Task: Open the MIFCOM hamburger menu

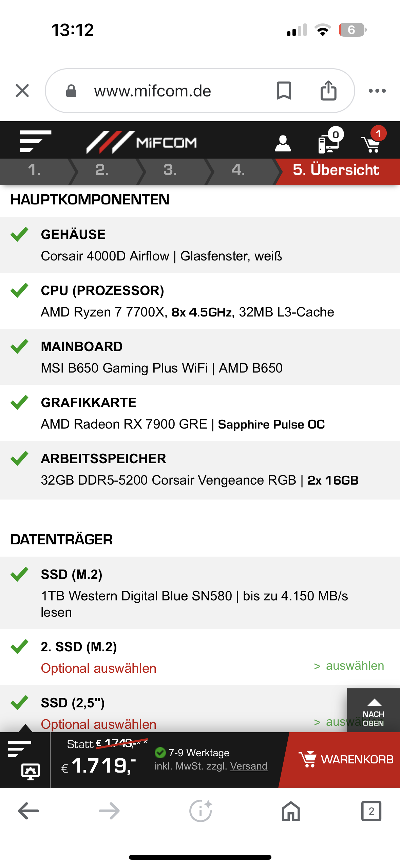Action: coord(35,141)
